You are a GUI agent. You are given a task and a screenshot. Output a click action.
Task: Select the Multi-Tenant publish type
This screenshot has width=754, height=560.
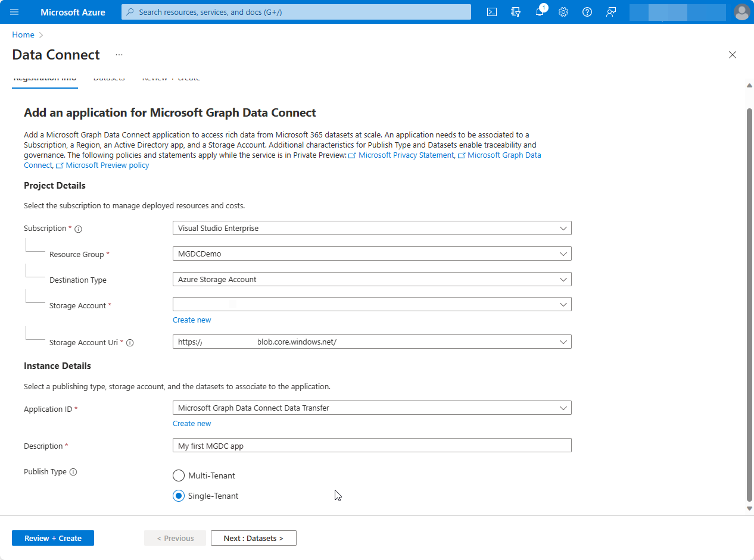tap(178, 475)
